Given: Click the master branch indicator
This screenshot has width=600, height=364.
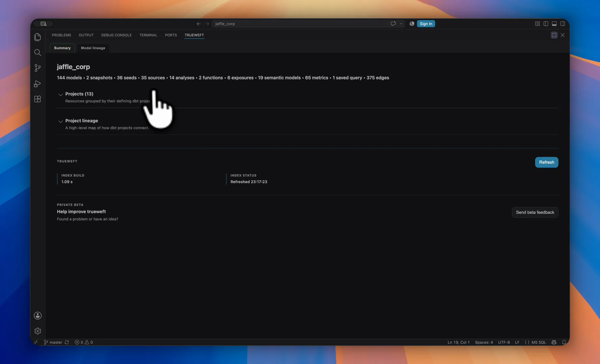Looking at the screenshot, I should tap(53, 342).
